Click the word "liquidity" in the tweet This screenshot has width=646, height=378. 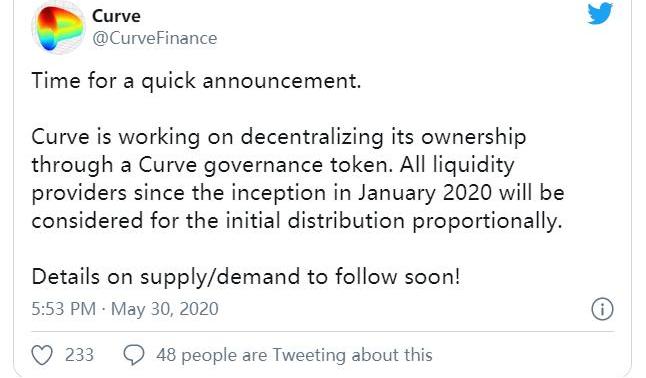[x=473, y=165]
